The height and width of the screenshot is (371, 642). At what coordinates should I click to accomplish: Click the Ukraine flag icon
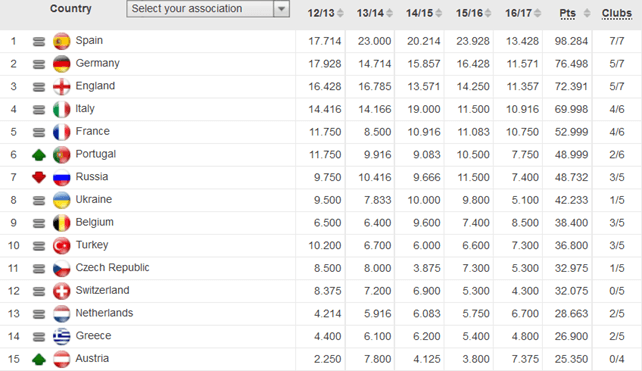point(61,200)
